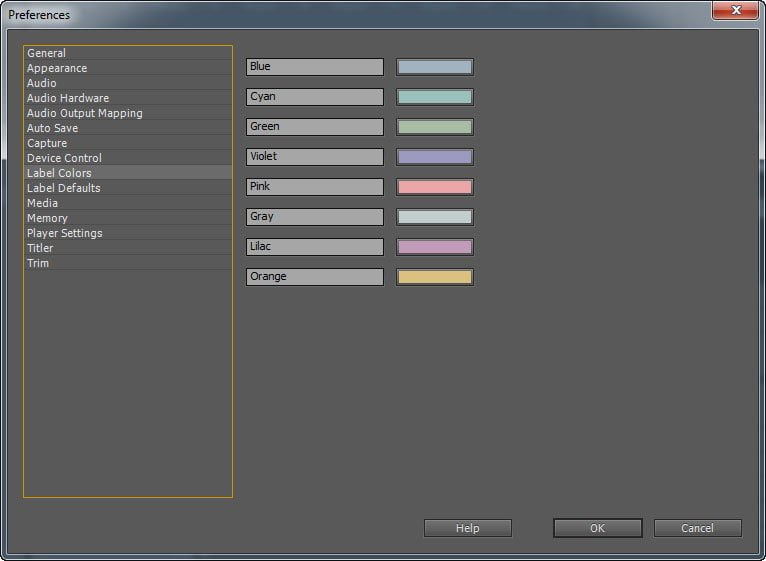Edit the Lilac label name field
766x561 pixels.
click(315, 247)
